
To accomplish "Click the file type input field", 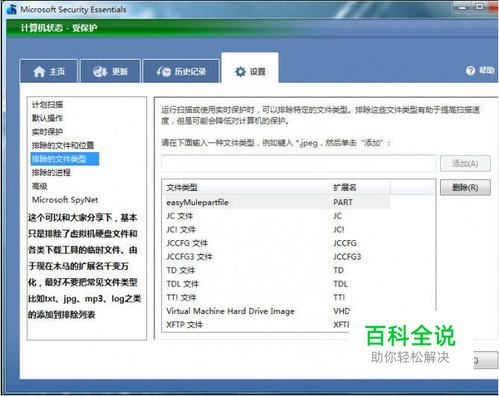I will click(x=299, y=163).
